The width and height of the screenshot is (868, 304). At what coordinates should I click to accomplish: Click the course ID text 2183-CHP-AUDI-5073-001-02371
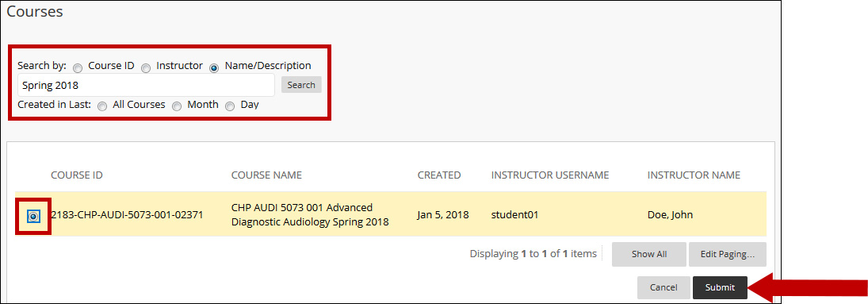click(x=127, y=214)
